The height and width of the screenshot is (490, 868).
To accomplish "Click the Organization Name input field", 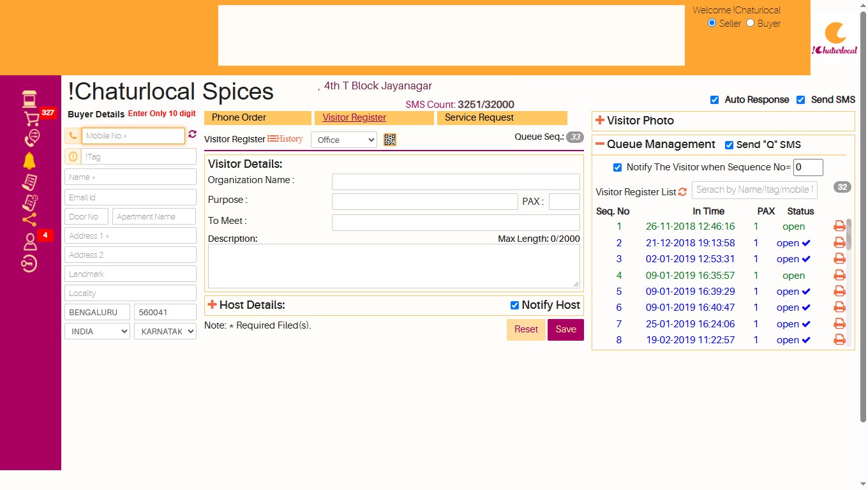I will coord(456,181).
